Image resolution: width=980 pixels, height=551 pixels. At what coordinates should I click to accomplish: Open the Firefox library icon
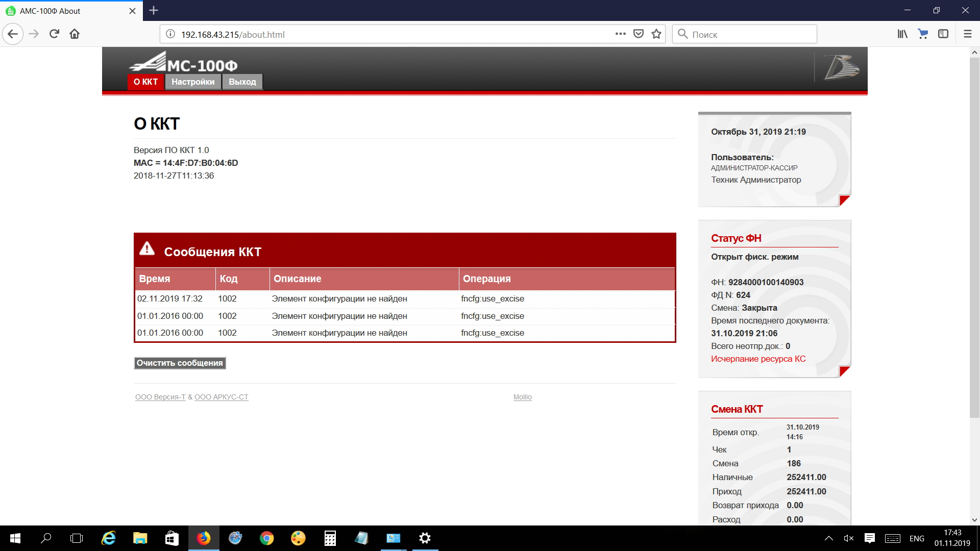pyautogui.click(x=902, y=34)
